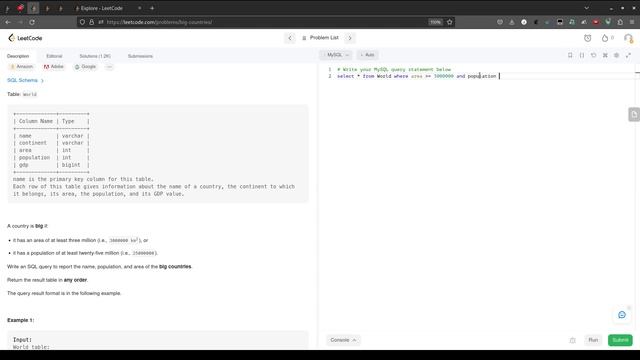The height and width of the screenshot is (360, 640).
Task: Toggle the Auto setting in editor
Action: tap(367, 55)
